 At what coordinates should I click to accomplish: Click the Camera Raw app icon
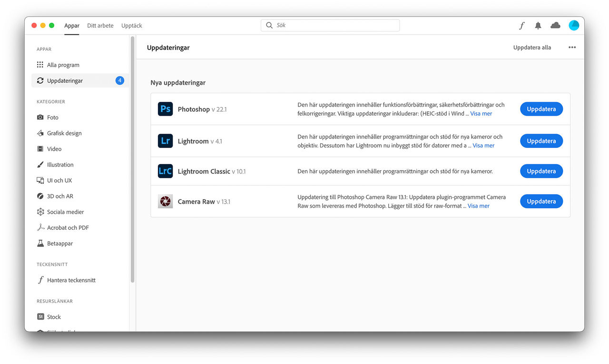pos(165,201)
